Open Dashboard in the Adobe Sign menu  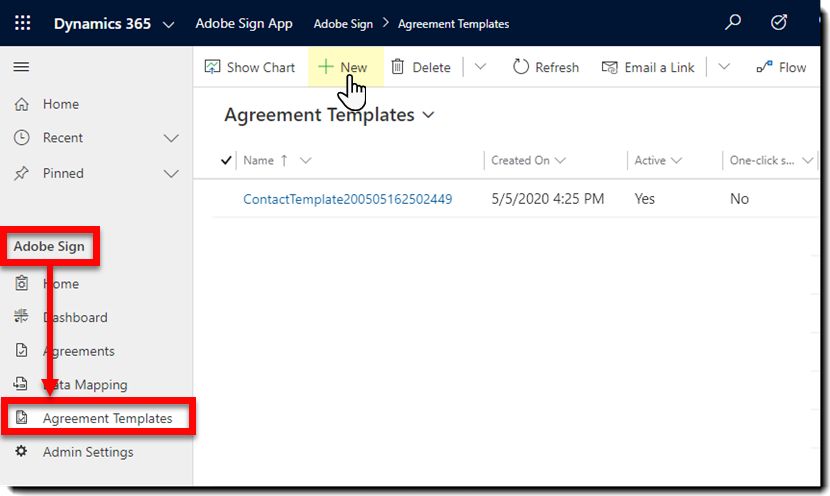pyautogui.click(x=75, y=317)
